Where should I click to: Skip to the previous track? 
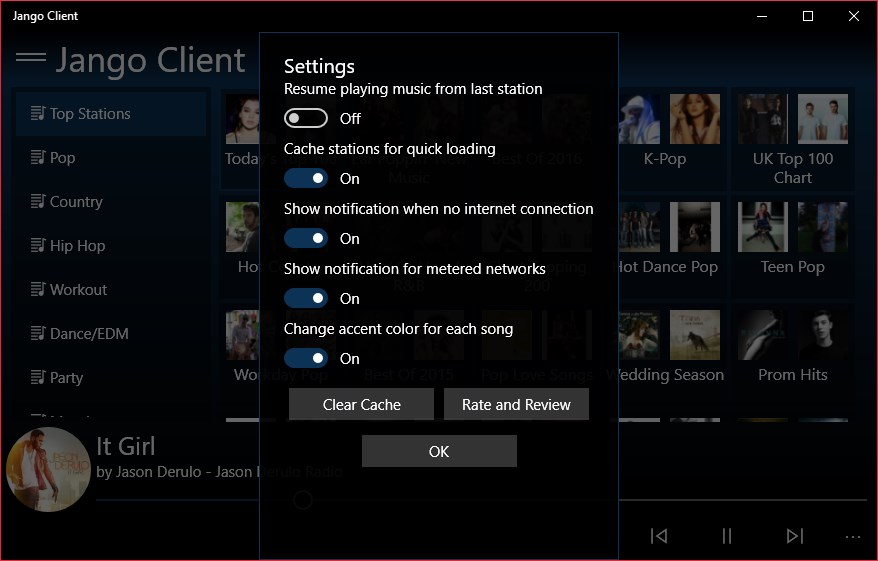click(659, 536)
